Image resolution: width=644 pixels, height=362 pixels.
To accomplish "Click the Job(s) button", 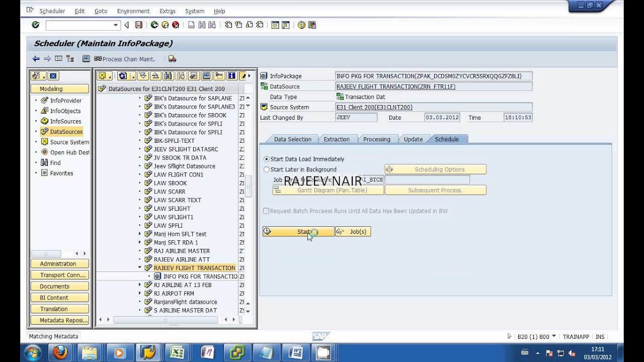I will [353, 232].
